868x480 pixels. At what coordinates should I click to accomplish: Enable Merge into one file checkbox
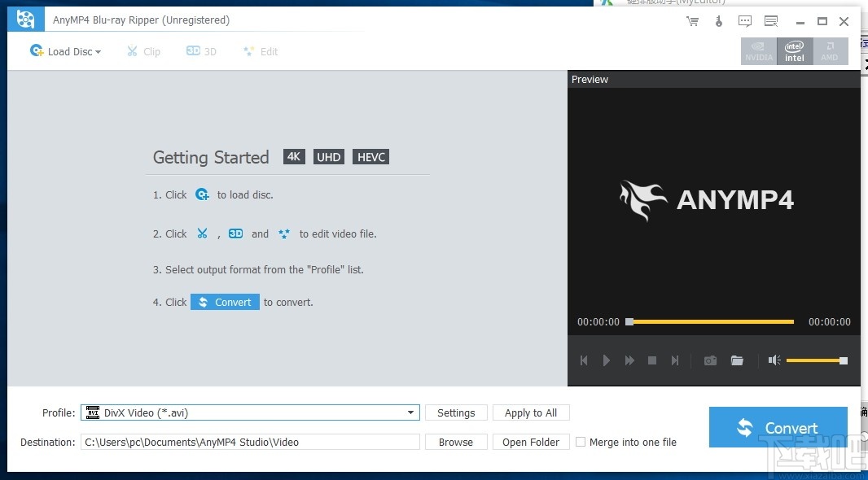(580, 442)
